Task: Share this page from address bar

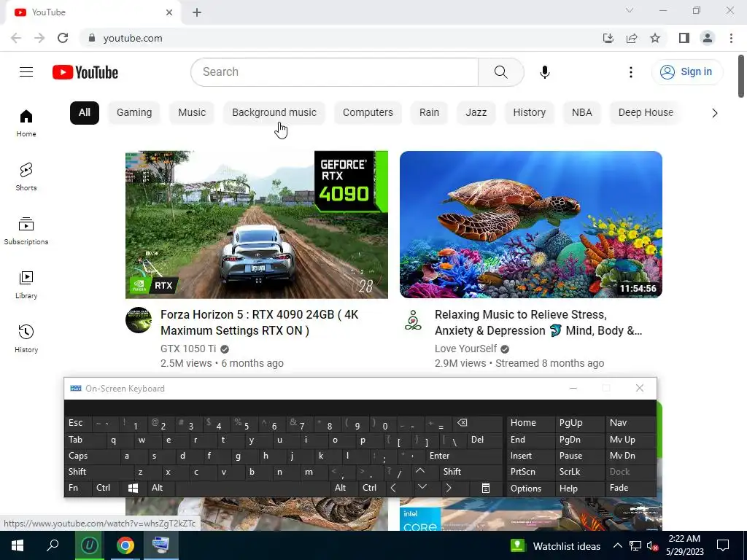Action: (632, 38)
